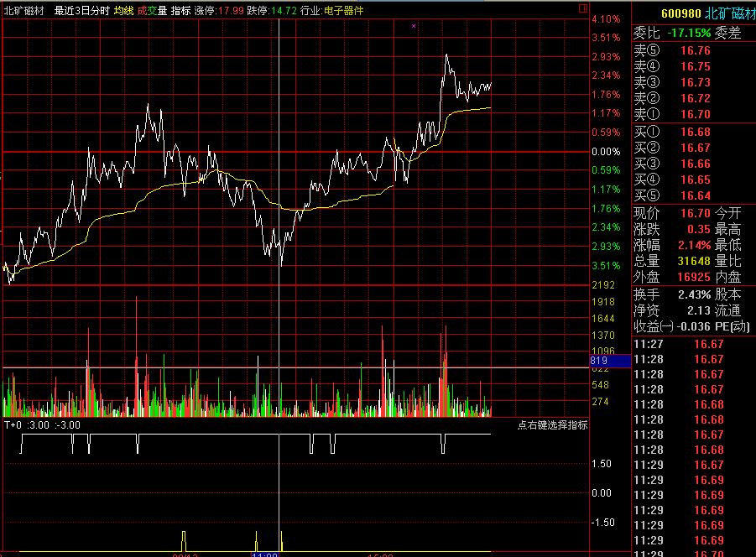Click the 2192 volume axis label
The height and width of the screenshot is (557, 756).
pos(603,285)
